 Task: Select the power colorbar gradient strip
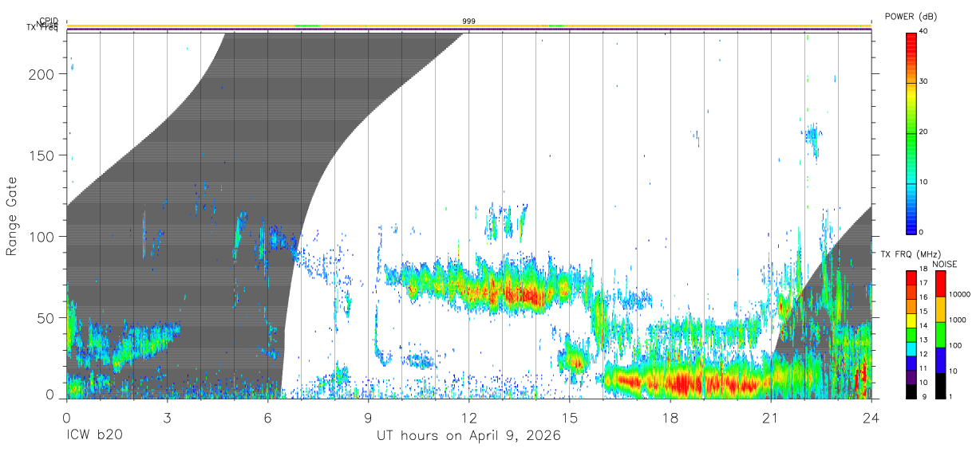pos(911,132)
